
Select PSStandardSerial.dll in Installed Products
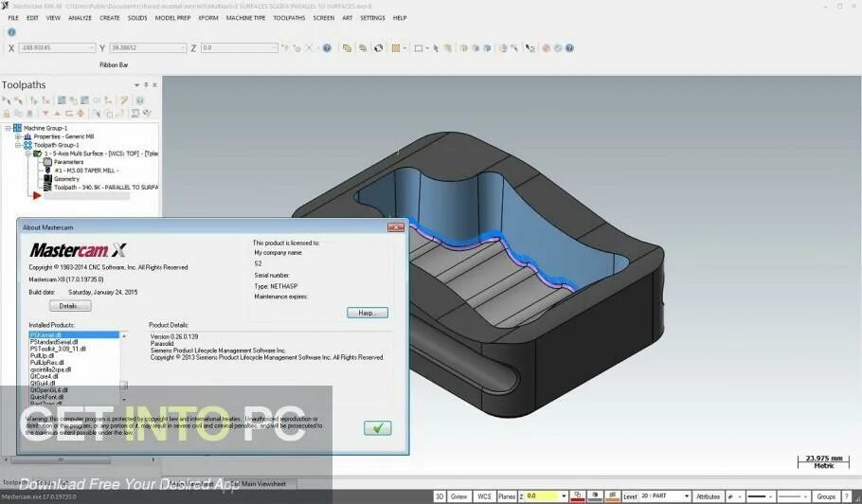pos(54,342)
